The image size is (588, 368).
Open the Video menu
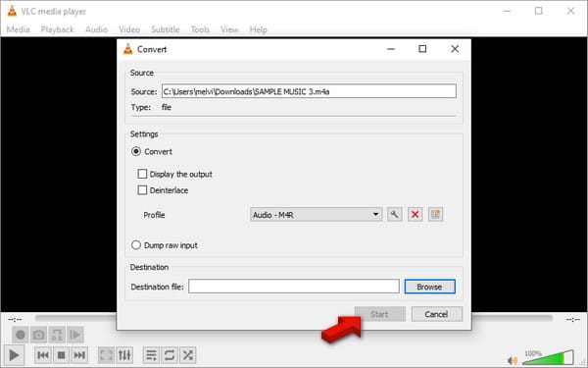(x=129, y=29)
